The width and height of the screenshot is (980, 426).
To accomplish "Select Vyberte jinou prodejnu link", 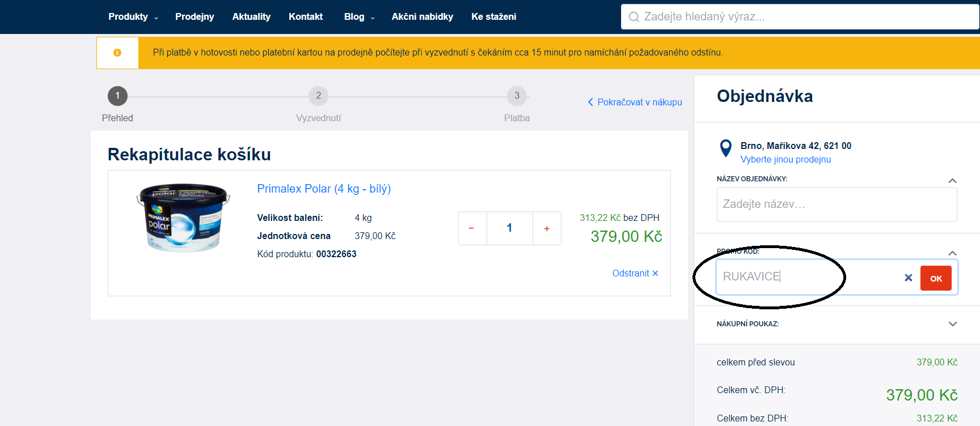I will pyautogui.click(x=785, y=159).
